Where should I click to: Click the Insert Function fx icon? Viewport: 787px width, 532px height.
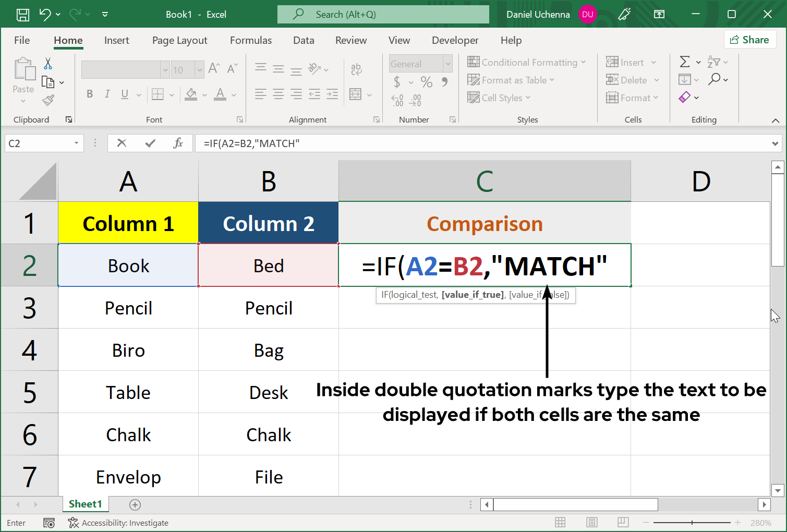coord(178,143)
